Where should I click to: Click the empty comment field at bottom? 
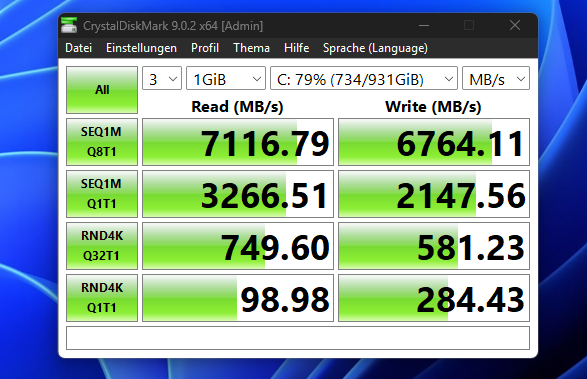298,338
